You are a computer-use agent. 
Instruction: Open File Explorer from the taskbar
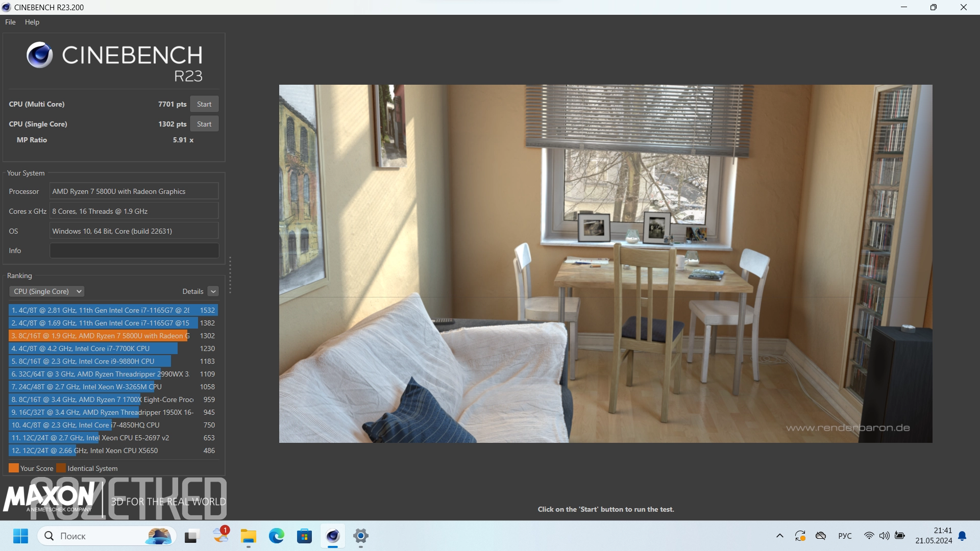tap(249, 536)
